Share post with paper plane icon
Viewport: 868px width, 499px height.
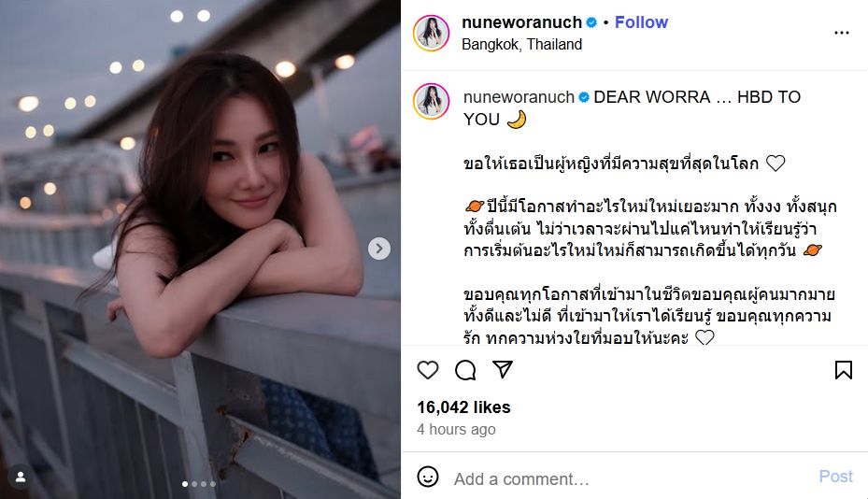coord(502,369)
